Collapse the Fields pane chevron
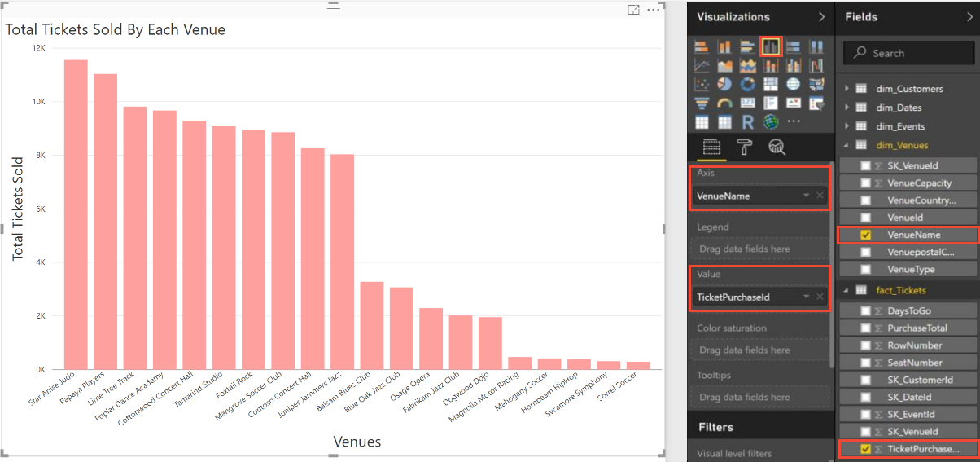Image resolution: width=980 pixels, height=462 pixels. click(969, 17)
